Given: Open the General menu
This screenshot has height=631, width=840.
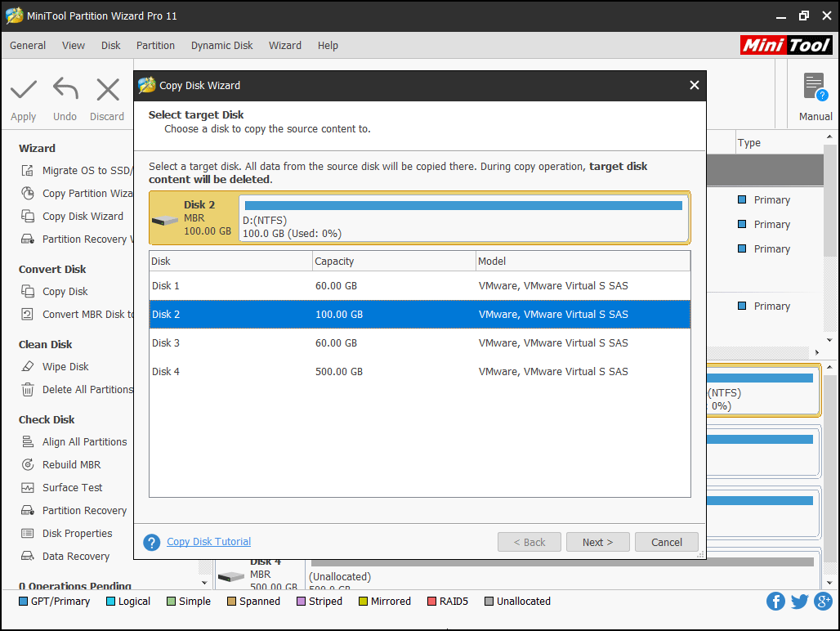Looking at the screenshot, I should 27,46.
